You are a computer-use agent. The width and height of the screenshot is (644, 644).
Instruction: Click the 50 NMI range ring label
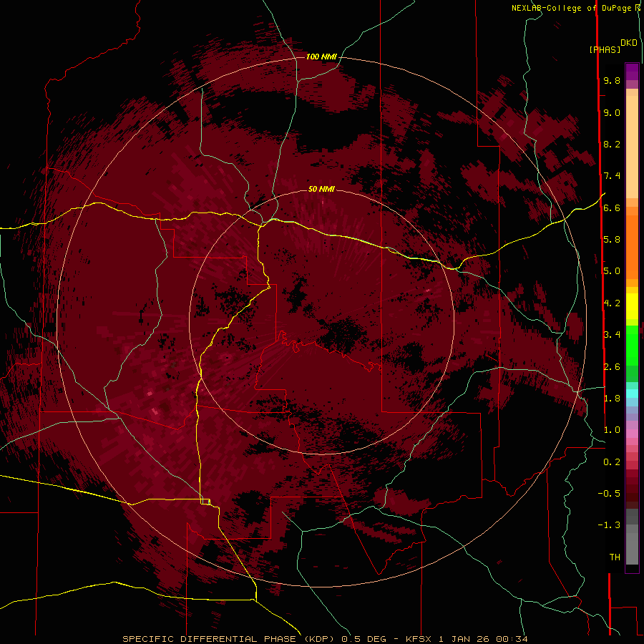click(x=321, y=189)
